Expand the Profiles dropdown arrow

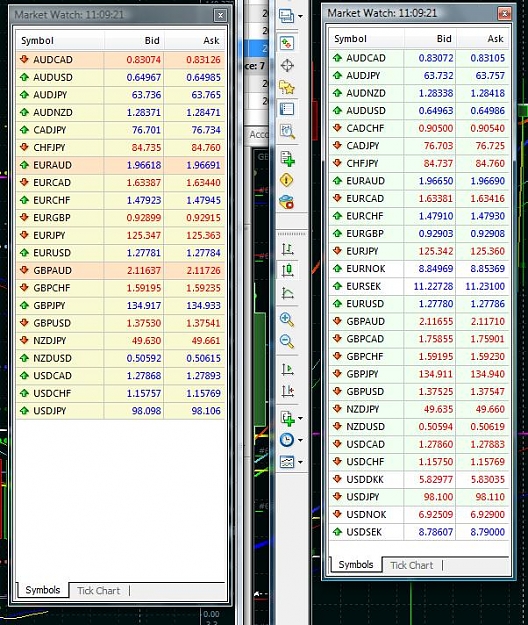300,16
